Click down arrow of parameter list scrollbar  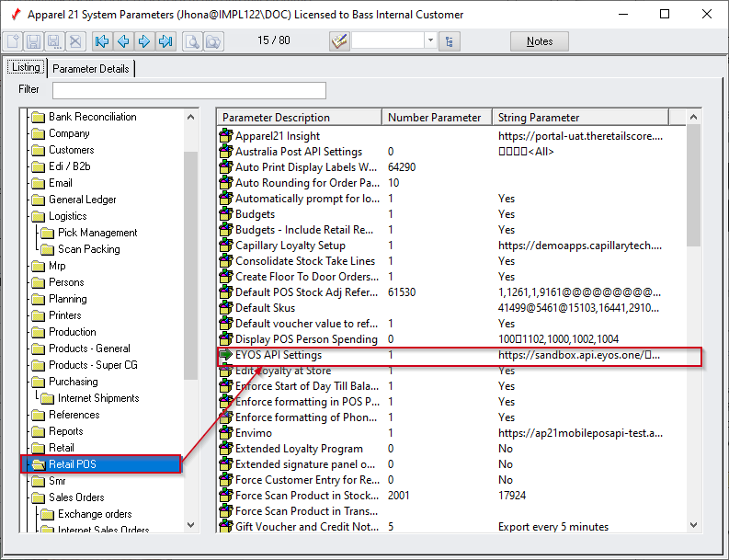[694, 525]
